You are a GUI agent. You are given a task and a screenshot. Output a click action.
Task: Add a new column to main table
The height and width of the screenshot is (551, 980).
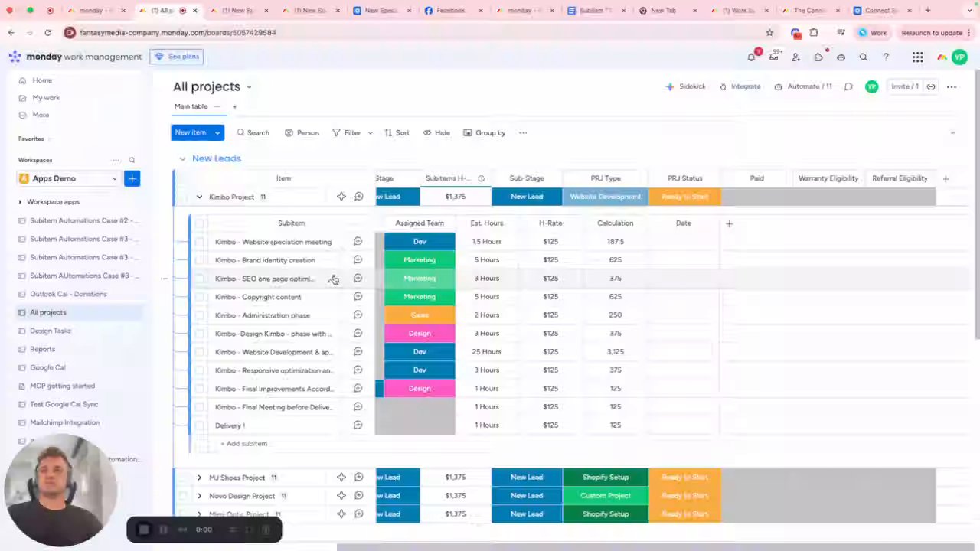pyautogui.click(x=946, y=178)
